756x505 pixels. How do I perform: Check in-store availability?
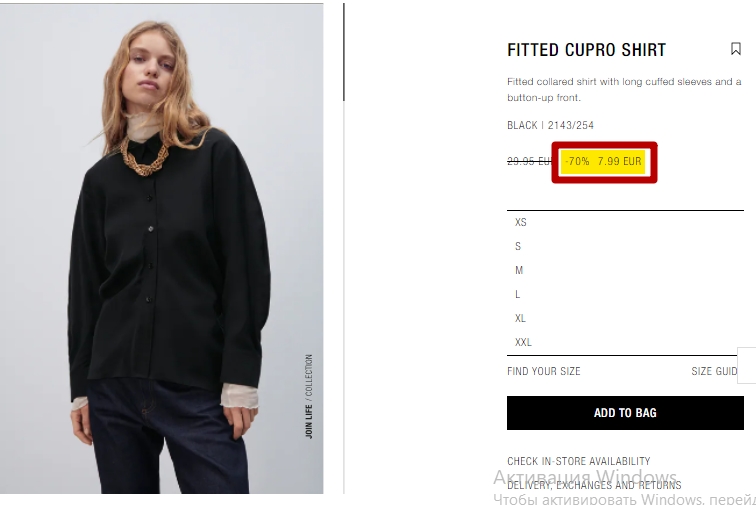click(x=579, y=461)
